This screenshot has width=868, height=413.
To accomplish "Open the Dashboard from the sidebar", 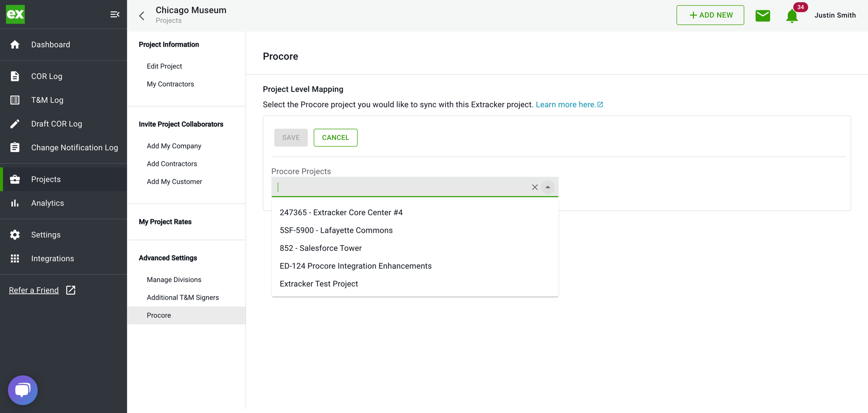I will point(50,45).
